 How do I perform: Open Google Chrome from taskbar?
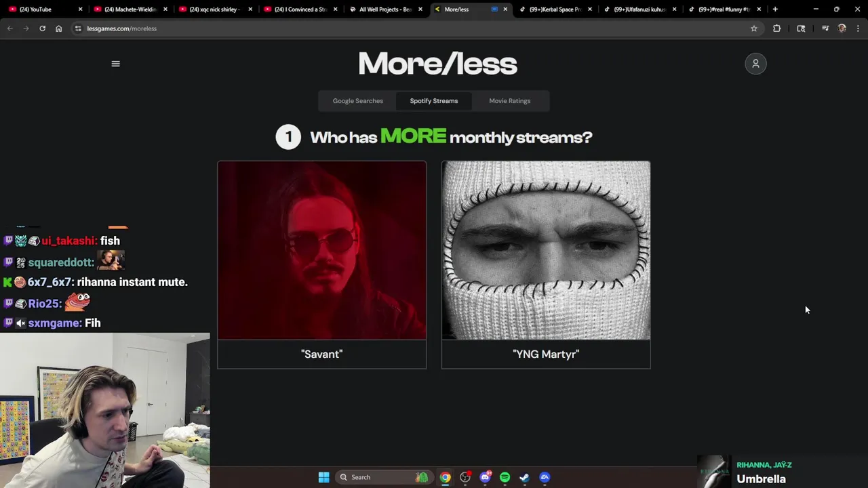coord(445,477)
